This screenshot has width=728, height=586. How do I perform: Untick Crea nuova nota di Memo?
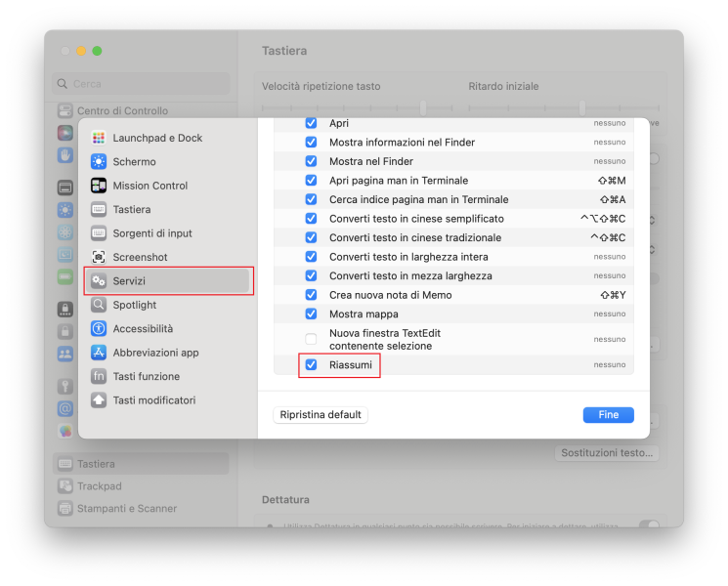coord(311,295)
